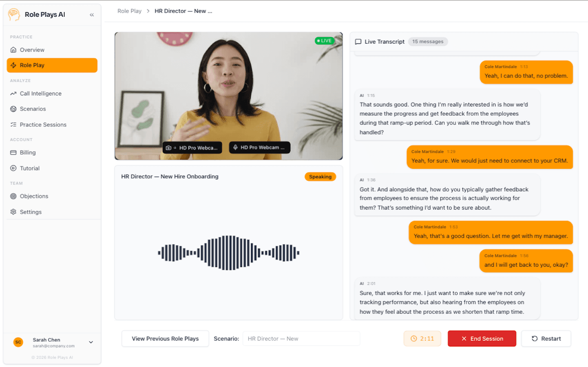Open View Previous Role Plays
This screenshot has width=588, height=367.
(165, 338)
